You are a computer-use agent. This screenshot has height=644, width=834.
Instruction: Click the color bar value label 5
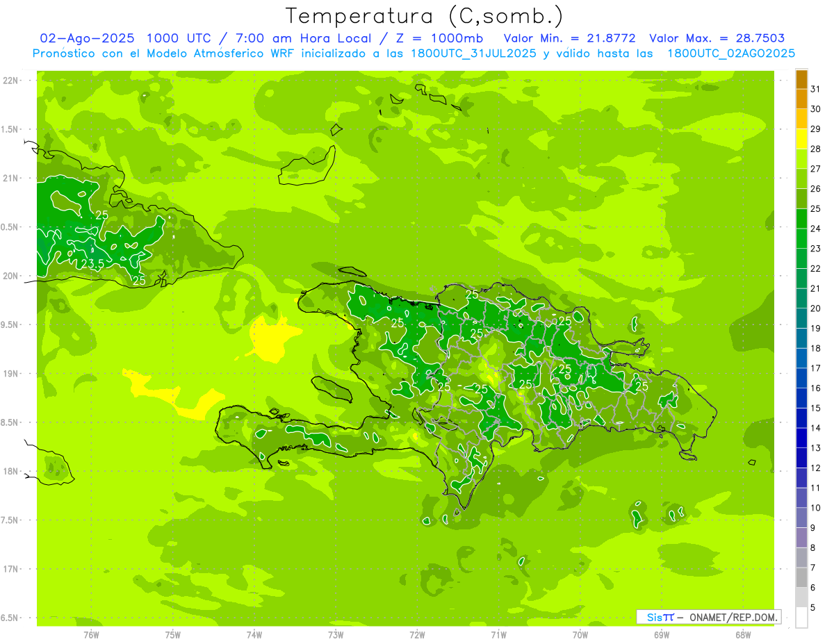click(x=813, y=608)
